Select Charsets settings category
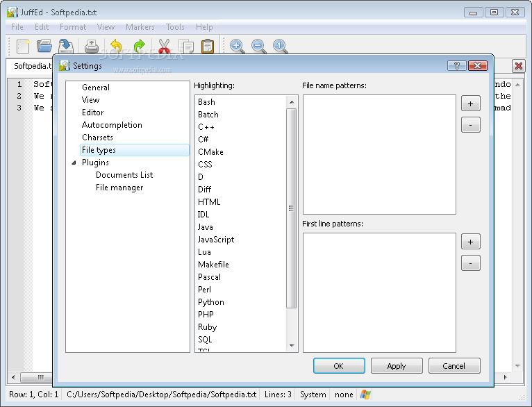 (x=97, y=138)
